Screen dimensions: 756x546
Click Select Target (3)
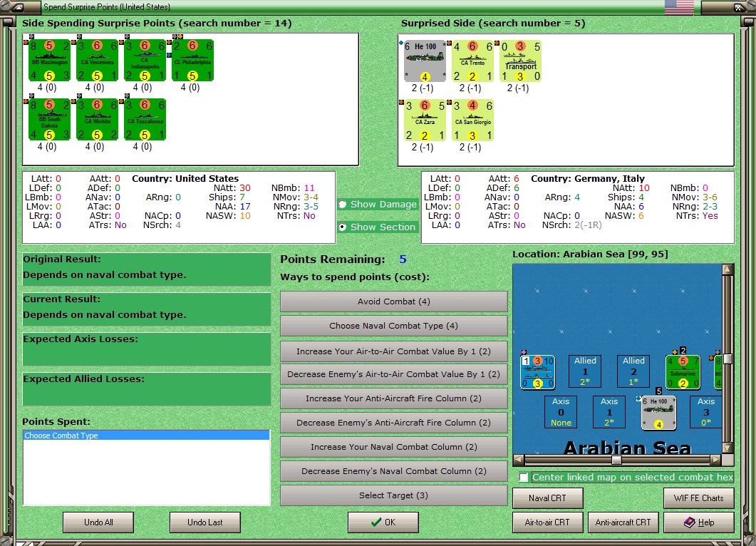pos(393,495)
